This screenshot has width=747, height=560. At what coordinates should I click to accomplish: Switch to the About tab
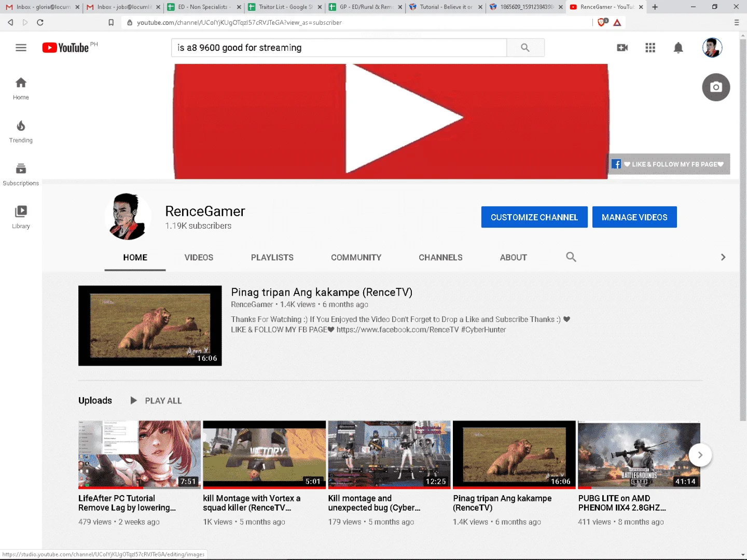pyautogui.click(x=514, y=258)
